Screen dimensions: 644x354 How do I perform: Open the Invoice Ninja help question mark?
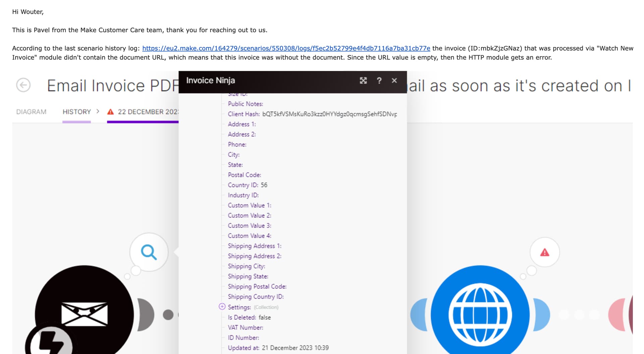(379, 80)
